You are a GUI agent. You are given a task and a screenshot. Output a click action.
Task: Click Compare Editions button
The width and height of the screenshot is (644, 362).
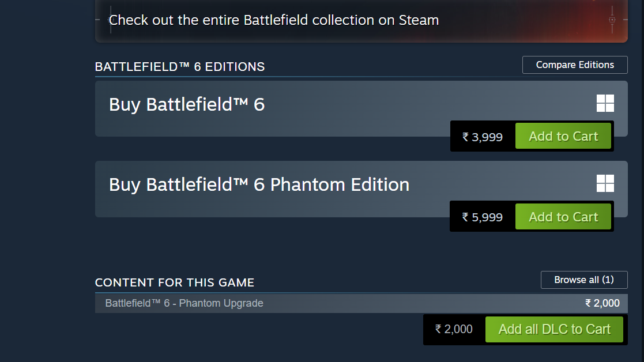[x=575, y=65]
